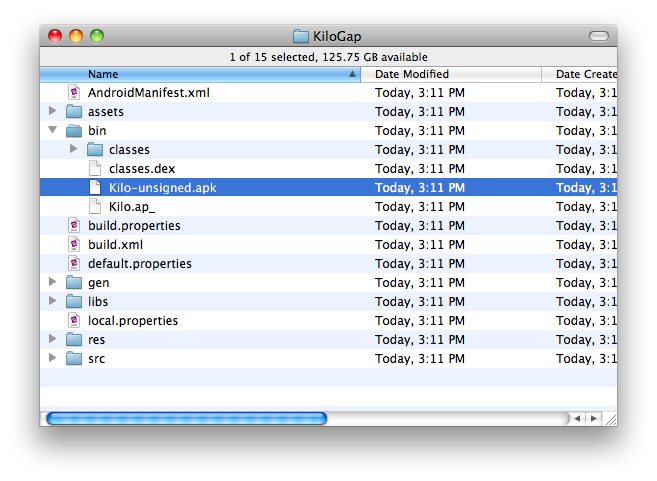This screenshot has height=481, width=657.
Task: Click the local.properties file icon
Action: [73, 320]
